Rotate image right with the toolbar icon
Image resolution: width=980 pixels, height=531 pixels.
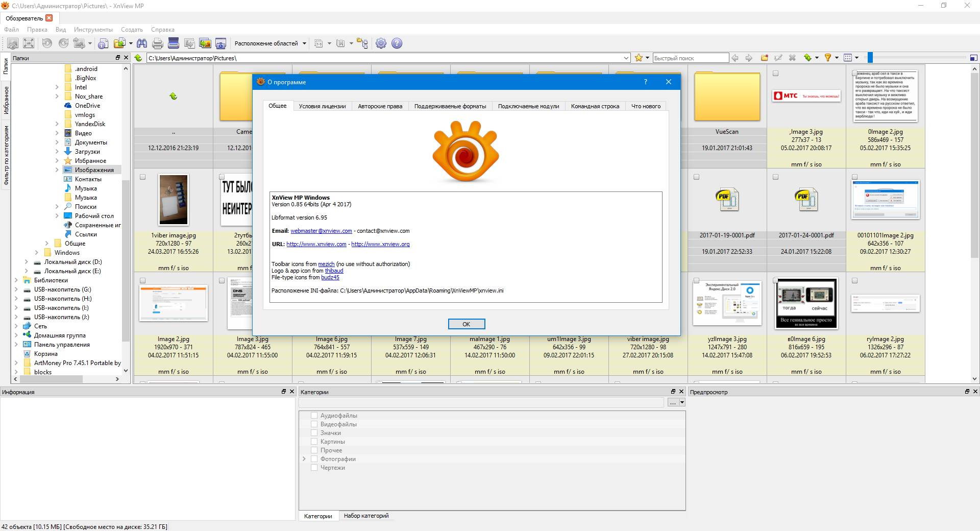[x=63, y=43]
